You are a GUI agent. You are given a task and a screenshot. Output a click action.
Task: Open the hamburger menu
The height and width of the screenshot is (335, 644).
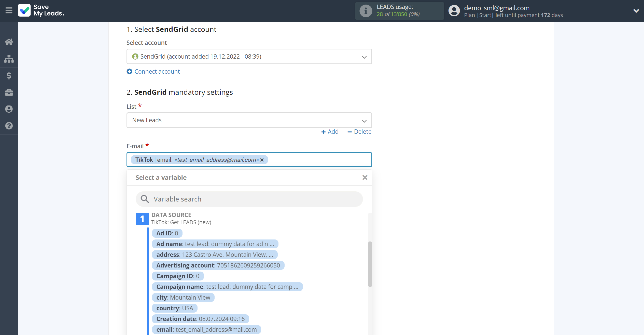point(9,10)
